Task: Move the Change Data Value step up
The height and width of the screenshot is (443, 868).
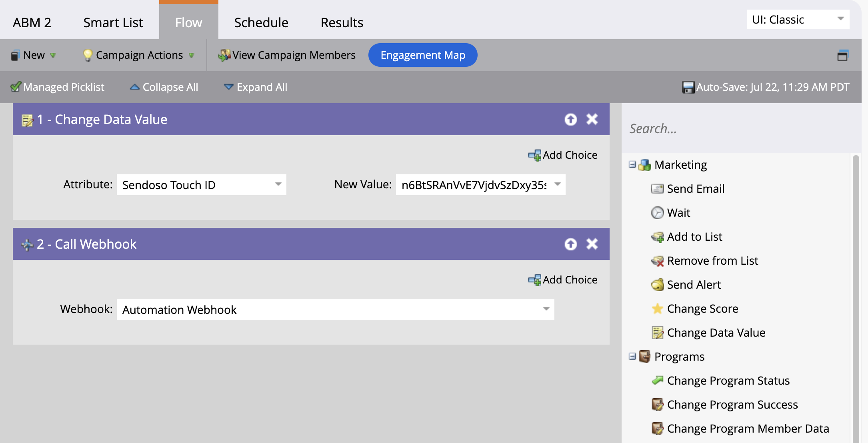Action: click(x=571, y=119)
